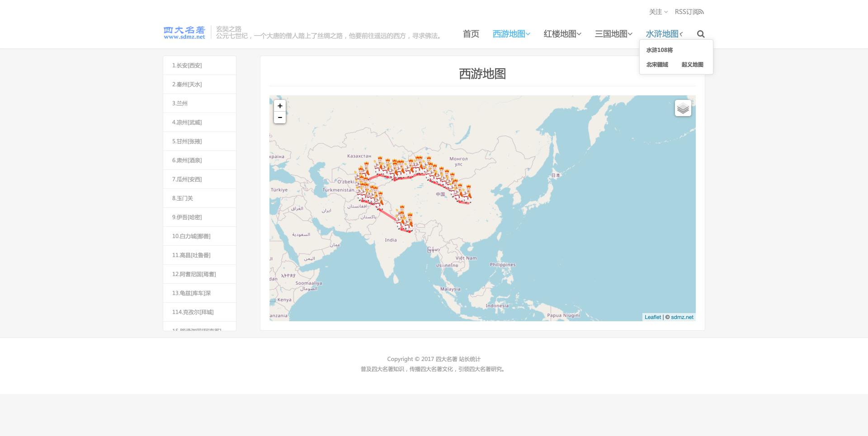
Task: Collapse the 水浒地图 navigation dropdown
Action: (665, 34)
